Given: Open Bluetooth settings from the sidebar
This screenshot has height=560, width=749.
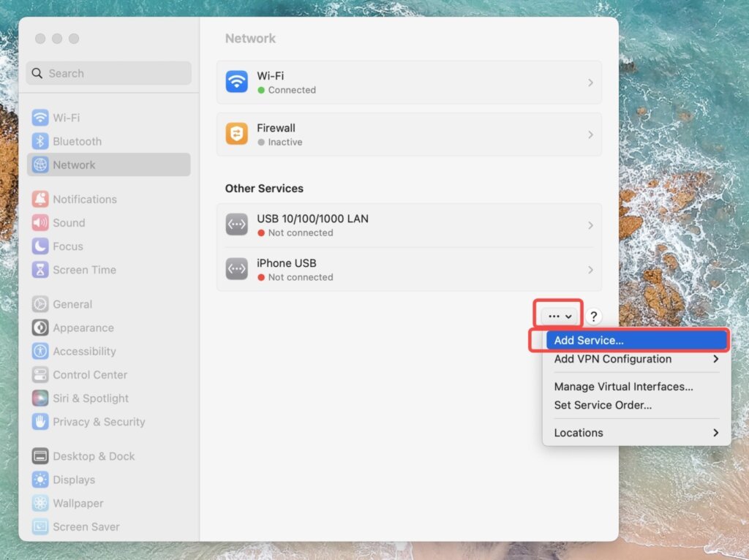Looking at the screenshot, I should point(39,141).
